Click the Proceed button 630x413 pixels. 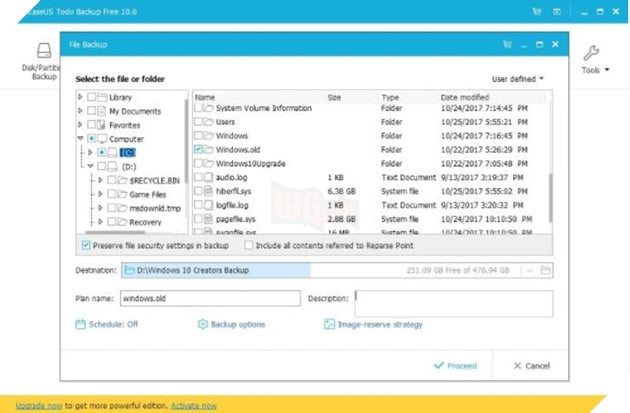click(x=455, y=366)
